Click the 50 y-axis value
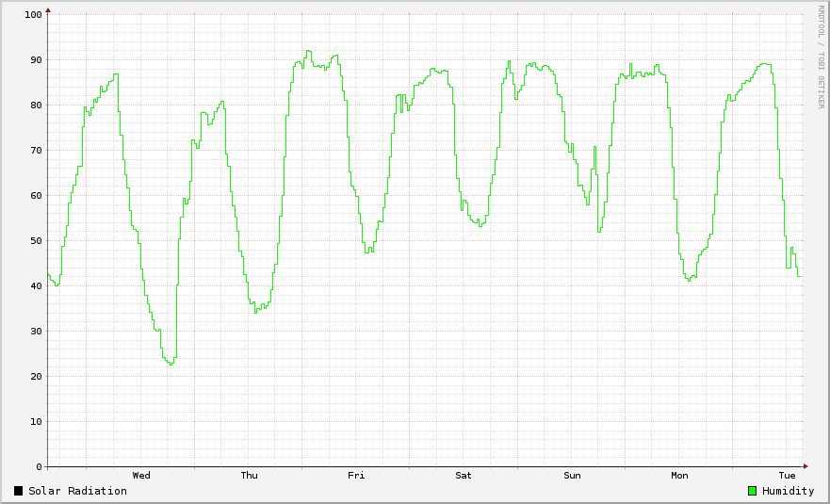Viewport: 830px width, 504px height. (x=36, y=241)
